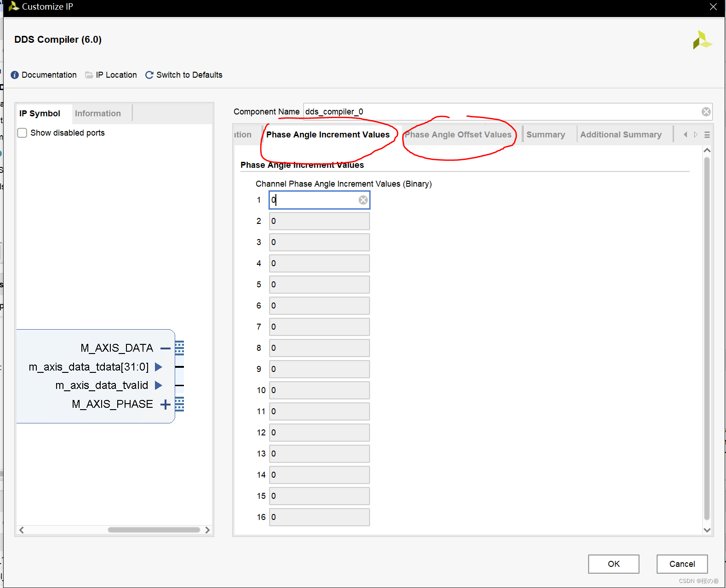Click channel 2 phase increment field
This screenshot has height=588, width=726.
320,221
